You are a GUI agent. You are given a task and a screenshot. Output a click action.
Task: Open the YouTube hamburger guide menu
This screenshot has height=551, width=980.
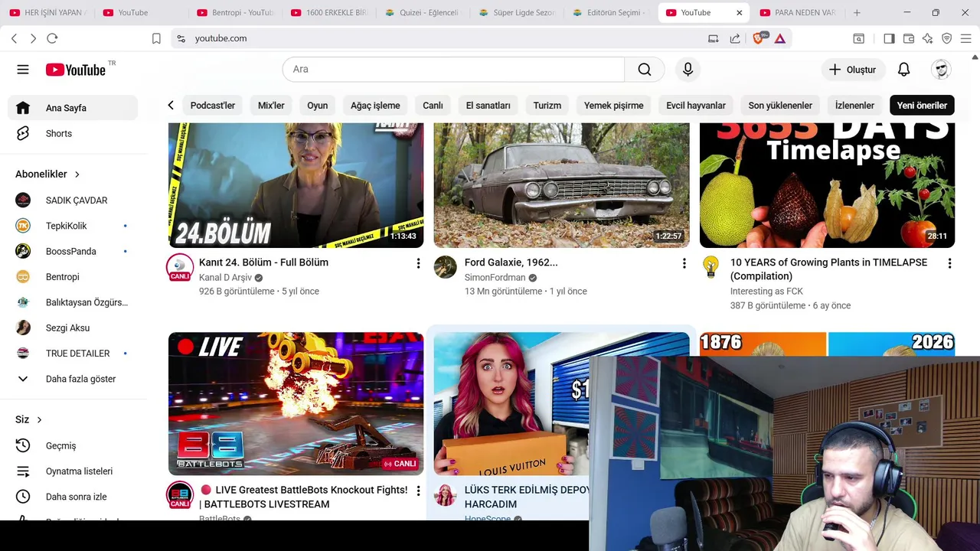pos(23,70)
